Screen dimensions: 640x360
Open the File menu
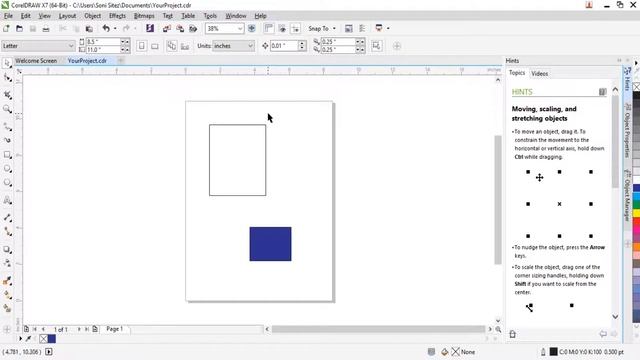tap(8, 16)
